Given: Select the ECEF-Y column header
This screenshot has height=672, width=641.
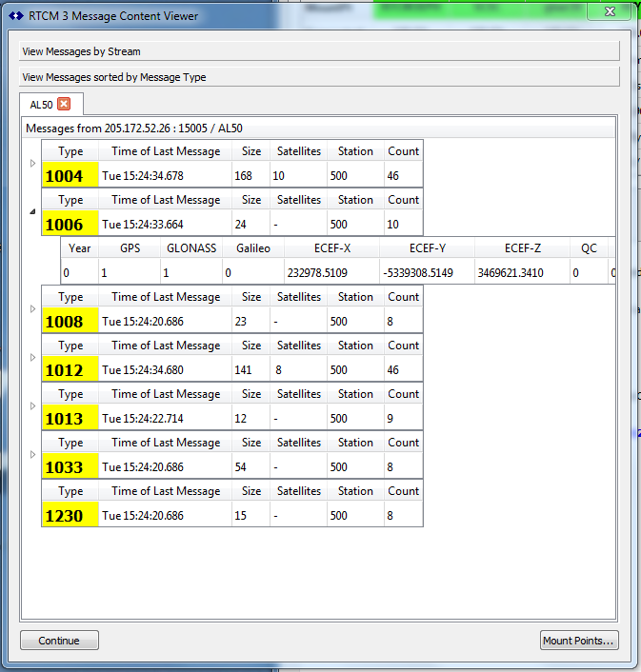Looking at the screenshot, I should 440,248.
